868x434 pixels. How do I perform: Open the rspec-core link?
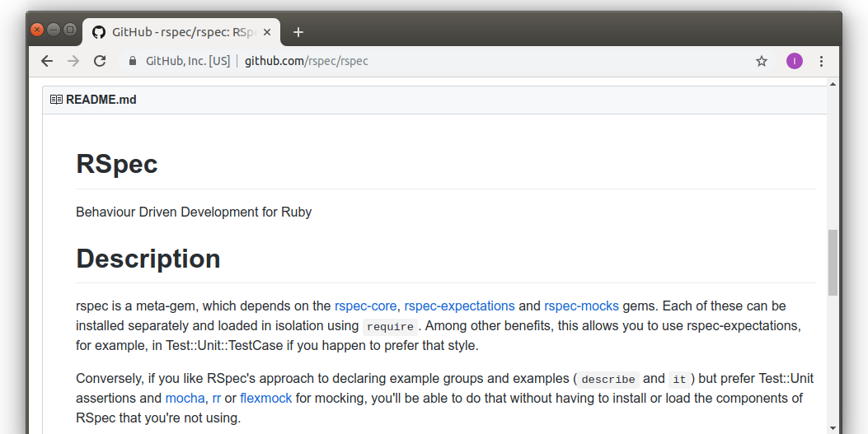point(365,306)
